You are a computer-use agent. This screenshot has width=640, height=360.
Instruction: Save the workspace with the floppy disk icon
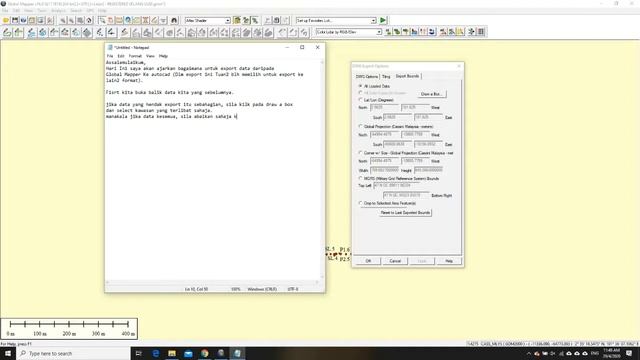(x=15, y=20)
